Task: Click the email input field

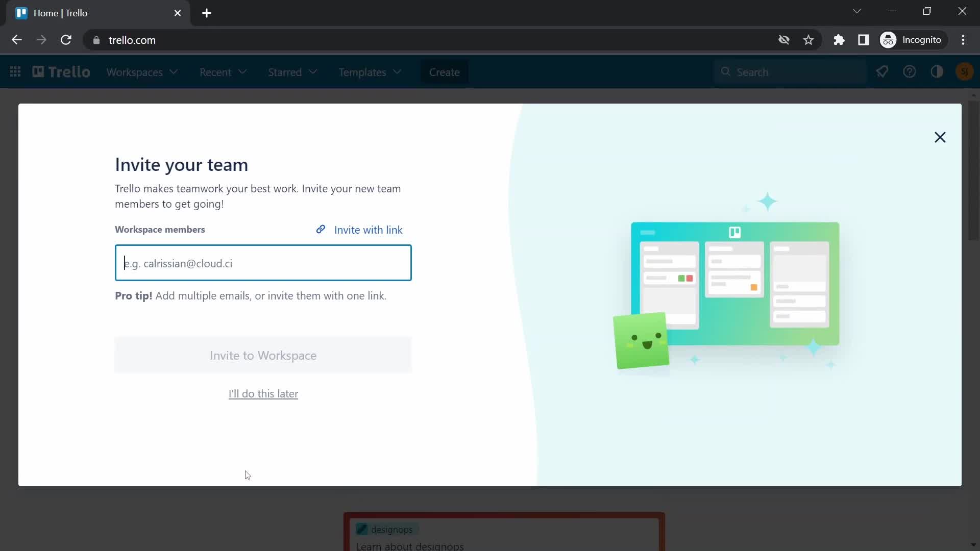Action: click(x=263, y=263)
